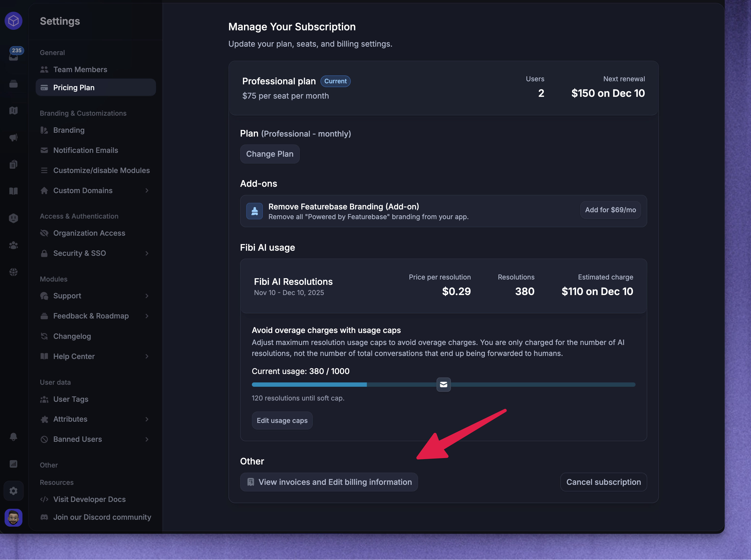Open Organization Access settings
This screenshot has height=560, width=751.
coord(96,233)
